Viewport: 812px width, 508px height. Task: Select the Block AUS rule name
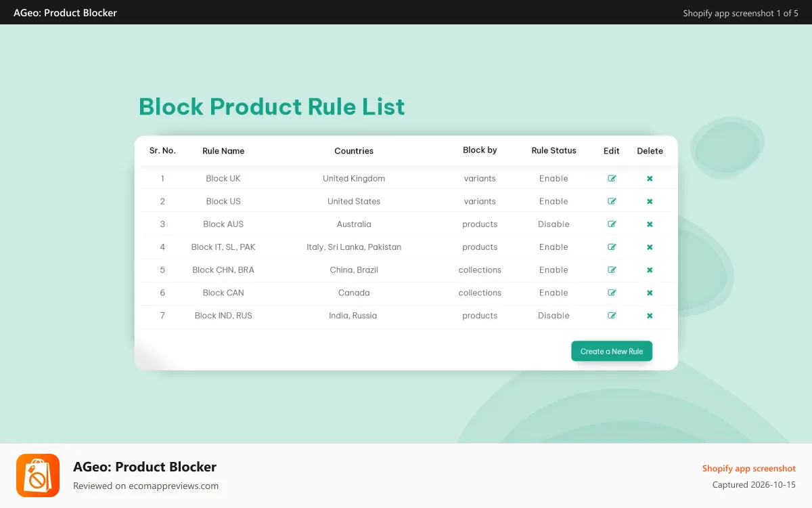(x=223, y=224)
